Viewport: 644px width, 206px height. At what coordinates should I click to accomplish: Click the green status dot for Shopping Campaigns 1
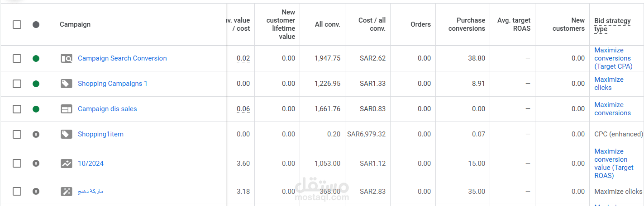point(36,84)
